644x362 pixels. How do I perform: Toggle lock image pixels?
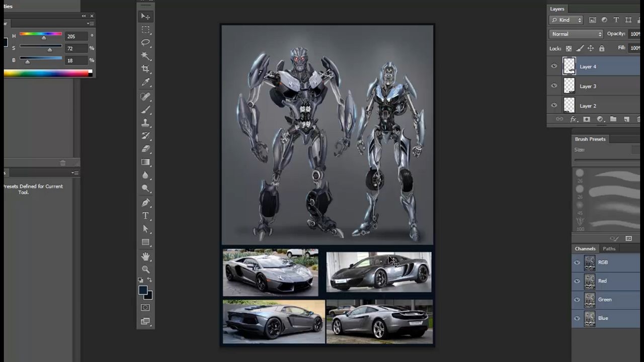pyautogui.click(x=580, y=49)
